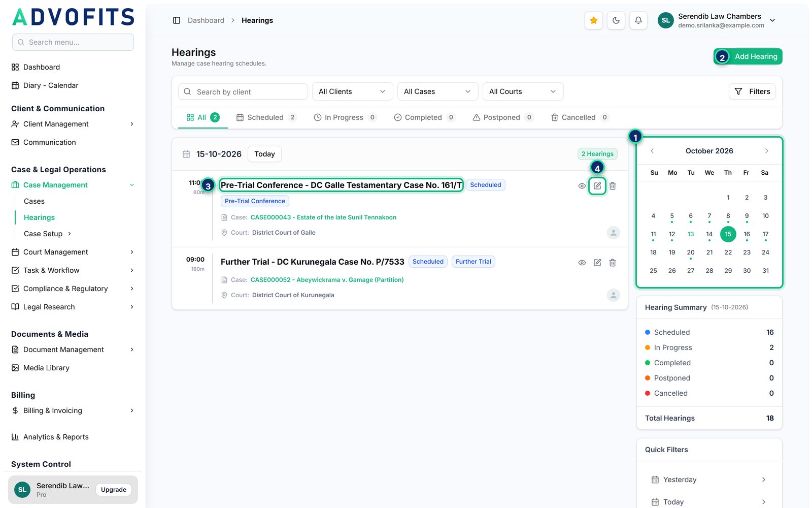Open the Filters button
Image resolution: width=812 pixels, height=508 pixels.
(753, 91)
